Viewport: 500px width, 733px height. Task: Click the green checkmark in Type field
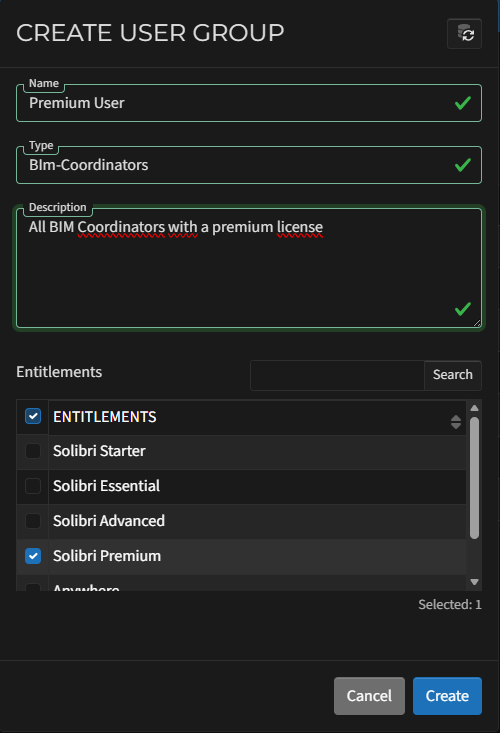(x=463, y=165)
